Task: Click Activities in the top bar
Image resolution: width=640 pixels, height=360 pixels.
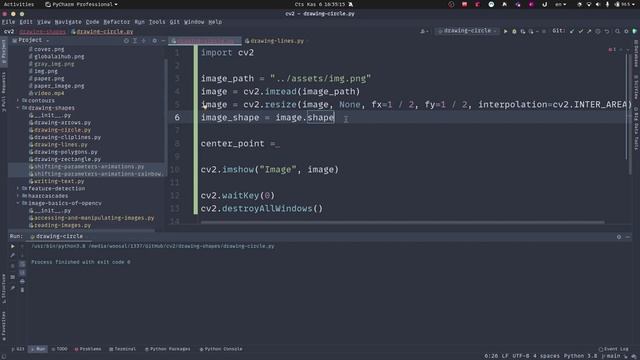Action: 19,4
